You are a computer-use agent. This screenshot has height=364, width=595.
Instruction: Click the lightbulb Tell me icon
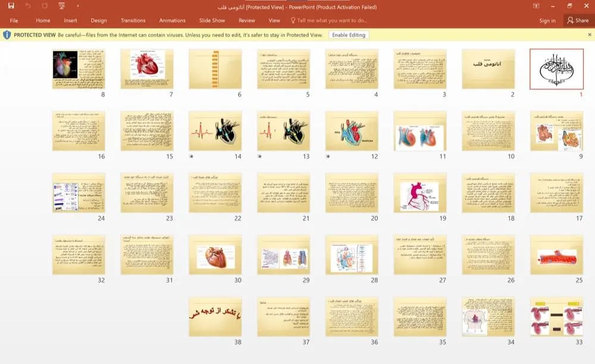point(293,20)
